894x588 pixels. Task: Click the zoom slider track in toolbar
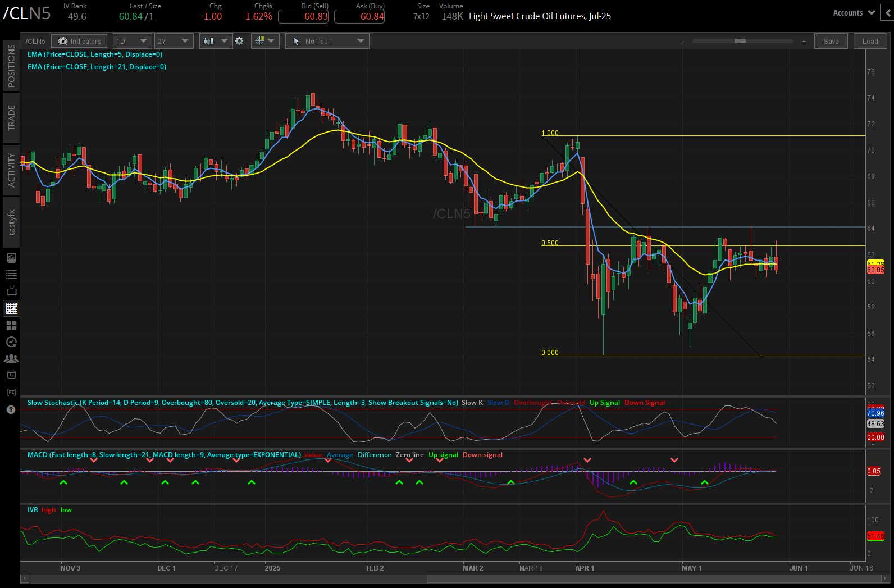742,41
